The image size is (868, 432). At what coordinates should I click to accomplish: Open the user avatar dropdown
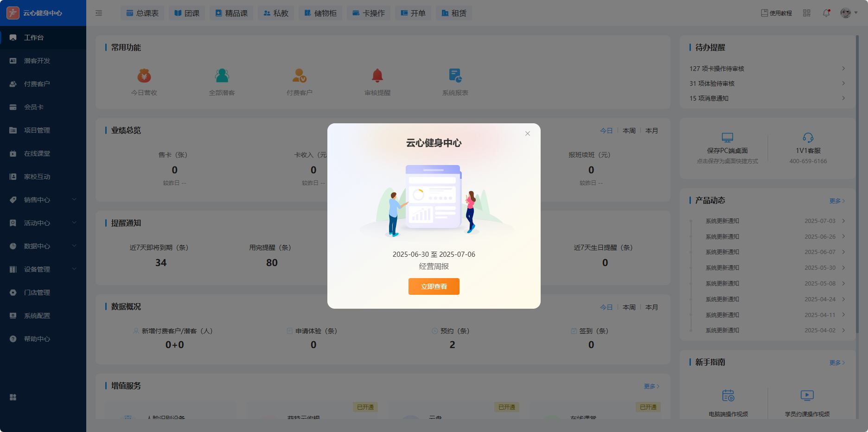pyautogui.click(x=849, y=13)
